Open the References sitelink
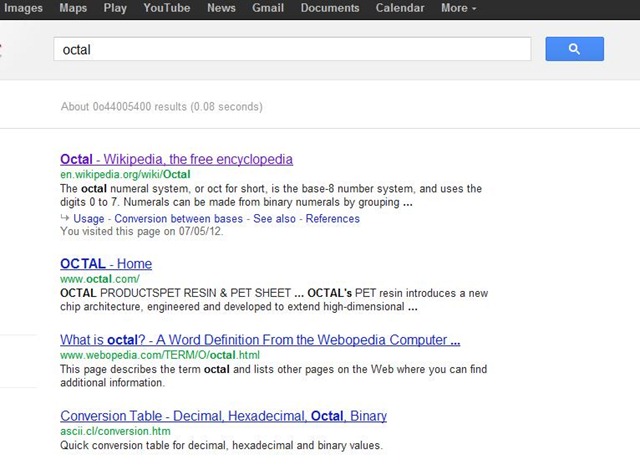 [332, 218]
